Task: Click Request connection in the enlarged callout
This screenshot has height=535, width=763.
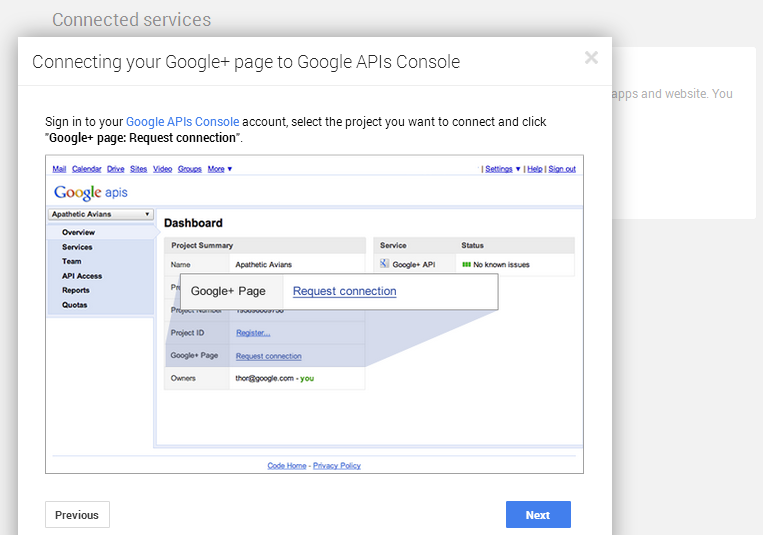Action: pos(345,291)
